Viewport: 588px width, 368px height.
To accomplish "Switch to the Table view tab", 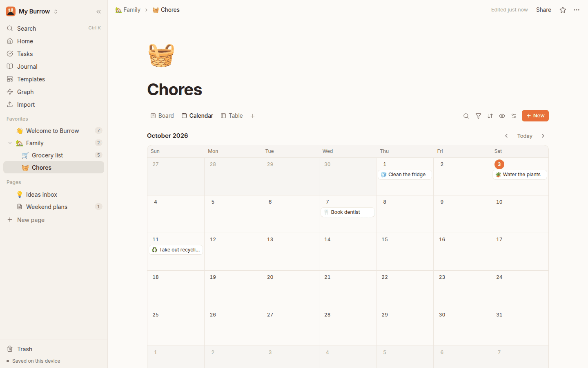I will click(x=232, y=116).
